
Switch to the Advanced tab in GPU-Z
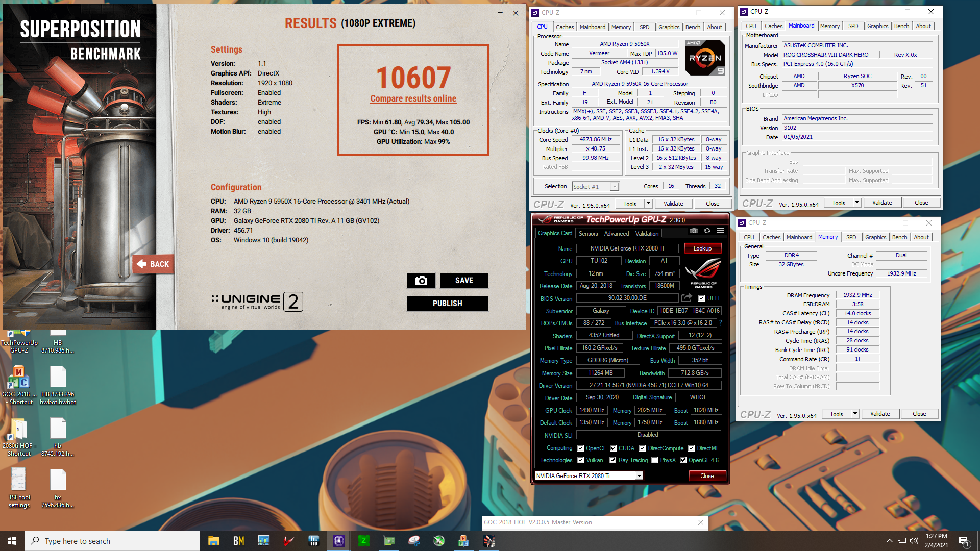(617, 234)
